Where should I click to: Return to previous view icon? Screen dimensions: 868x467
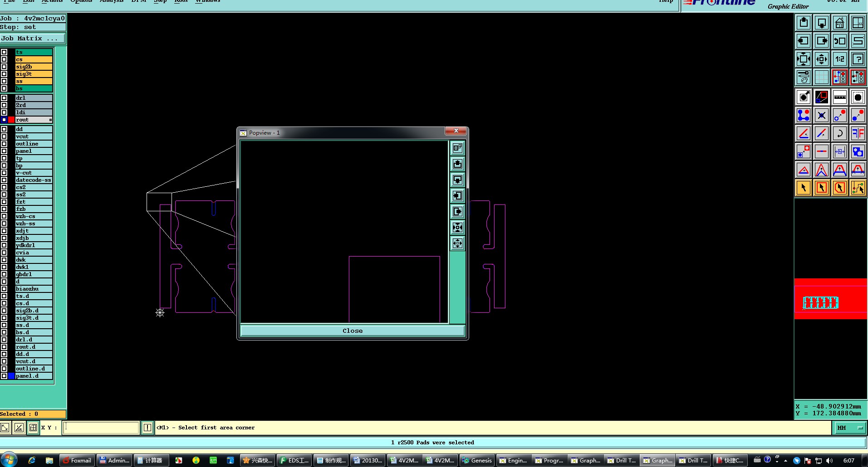(840, 41)
